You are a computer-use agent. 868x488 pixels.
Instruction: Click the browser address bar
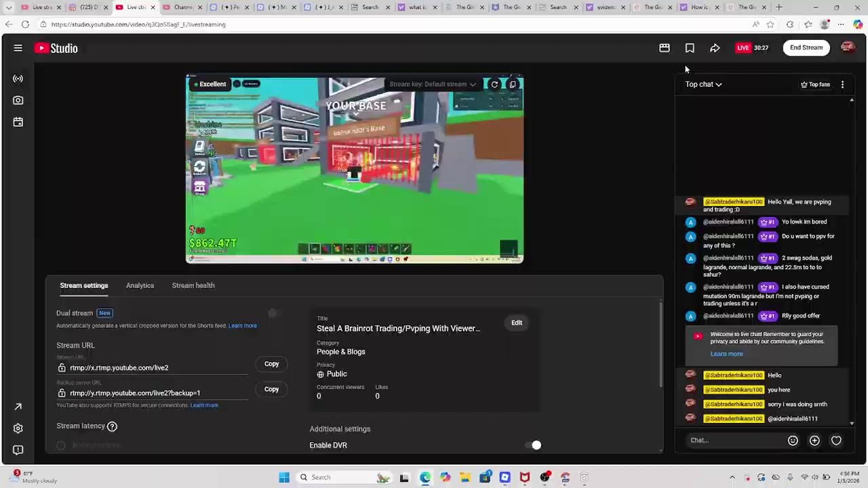tap(393, 24)
